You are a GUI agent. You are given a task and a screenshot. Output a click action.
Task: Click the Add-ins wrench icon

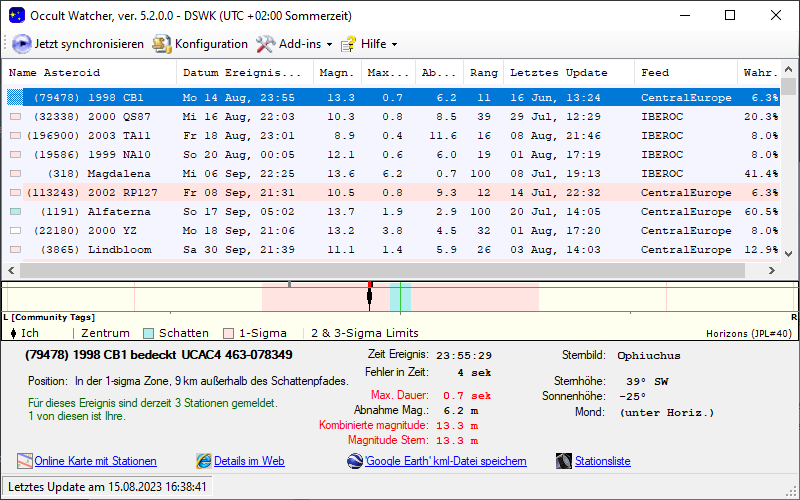point(265,44)
